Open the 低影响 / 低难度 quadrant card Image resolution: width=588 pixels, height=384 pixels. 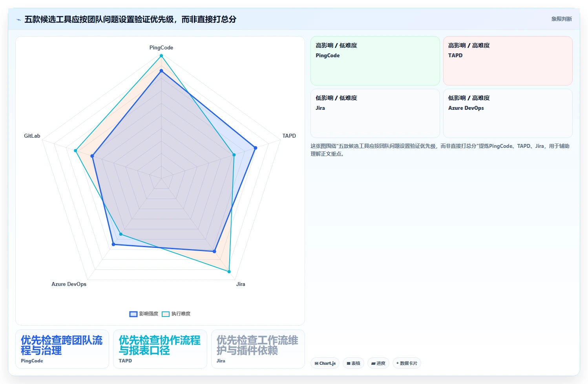(x=375, y=113)
